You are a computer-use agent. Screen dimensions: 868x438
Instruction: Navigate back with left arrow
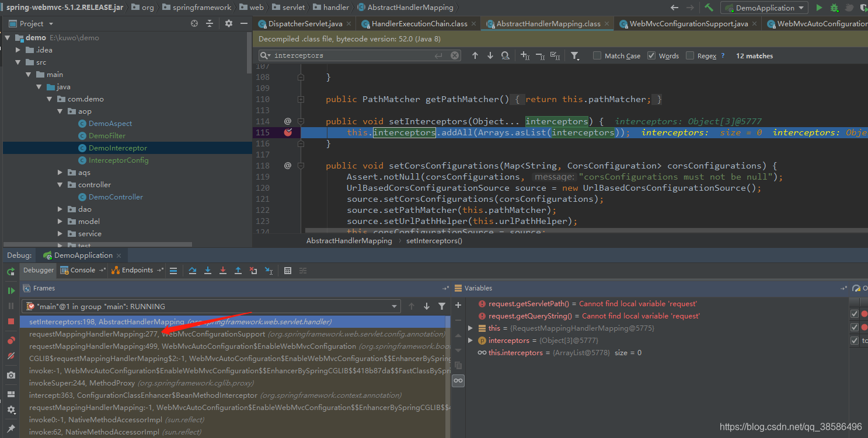click(x=675, y=8)
